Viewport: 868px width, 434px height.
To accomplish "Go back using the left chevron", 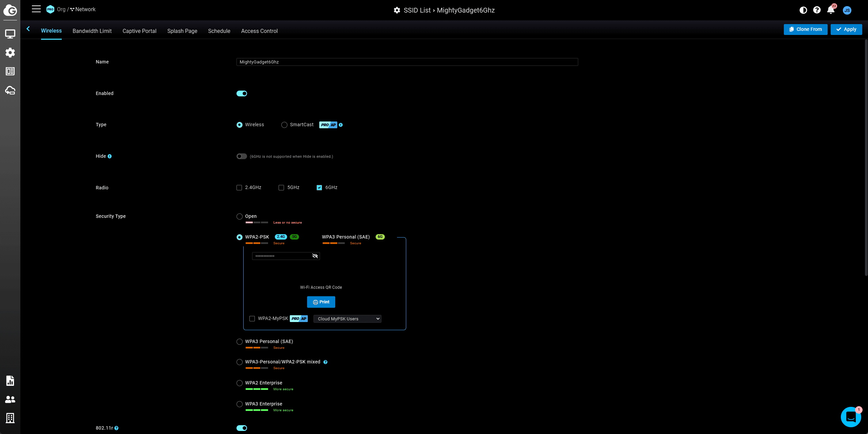I will click(x=29, y=29).
